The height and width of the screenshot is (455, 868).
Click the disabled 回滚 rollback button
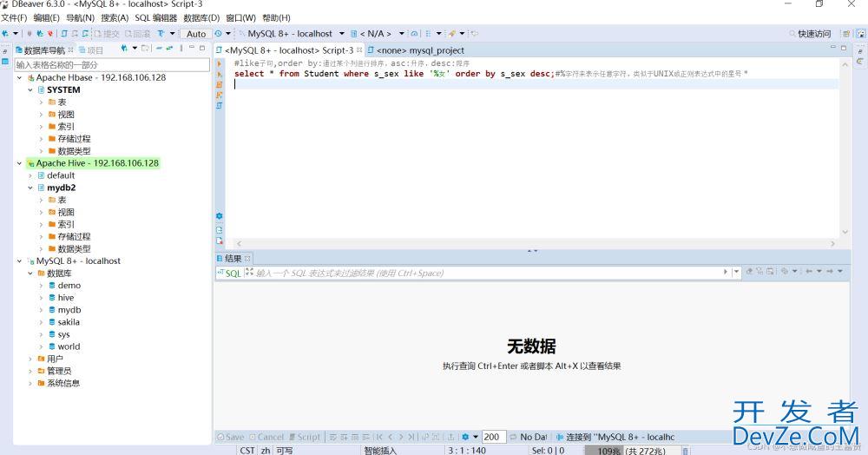pyautogui.click(x=138, y=34)
